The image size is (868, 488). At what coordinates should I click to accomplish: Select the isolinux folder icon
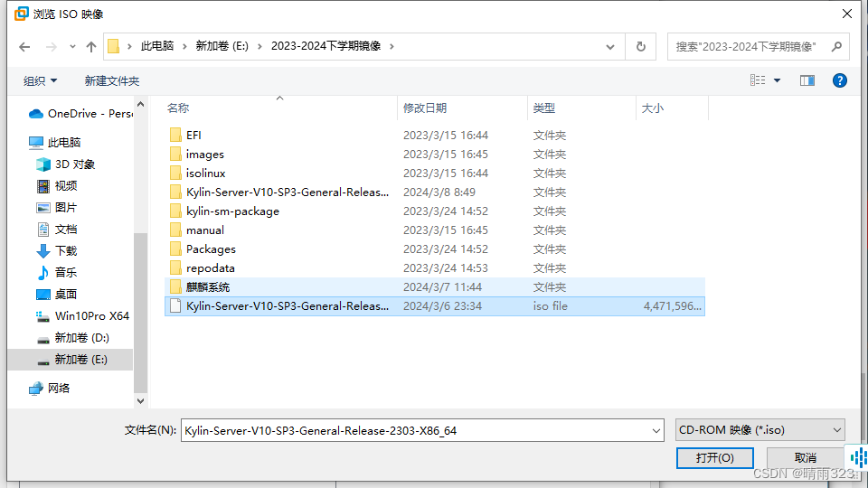[175, 174]
